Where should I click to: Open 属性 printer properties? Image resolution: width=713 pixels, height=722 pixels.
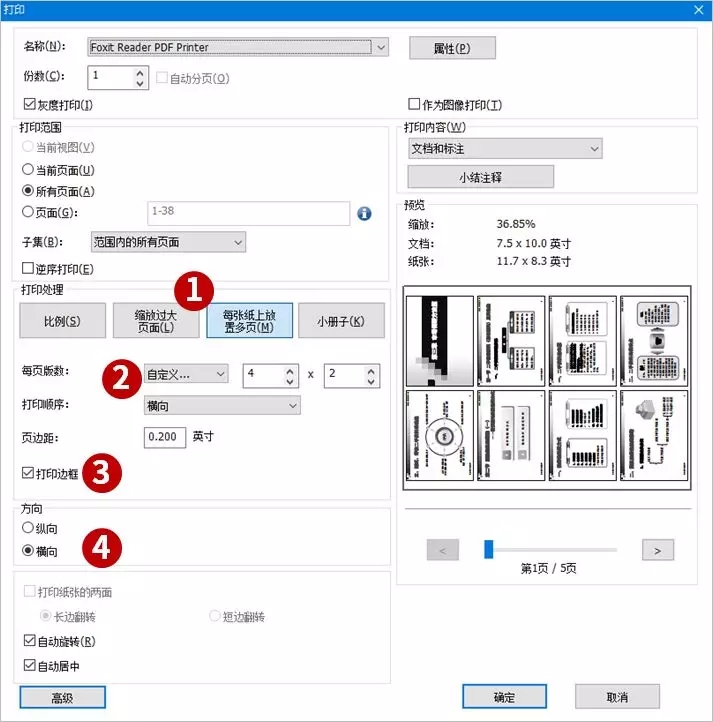pyautogui.click(x=452, y=48)
